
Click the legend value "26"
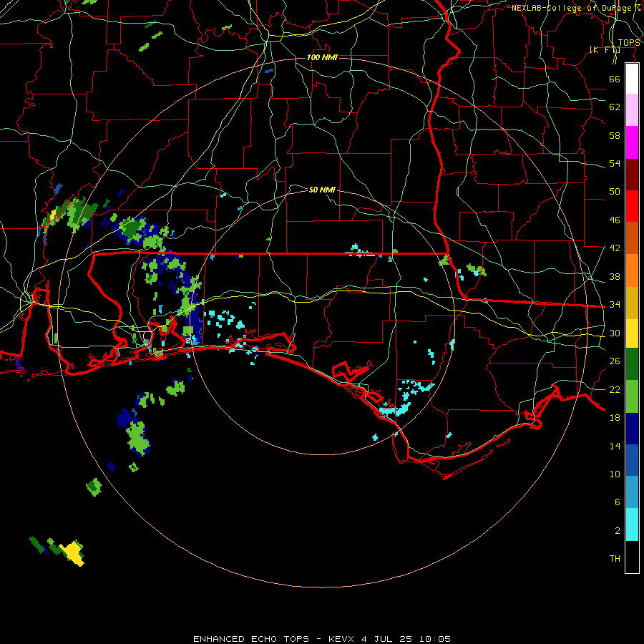click(x=615, y=361)
